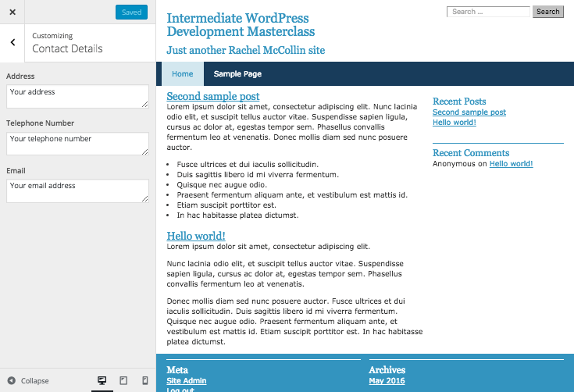This screenshot has height=392, width=574.
Task: Click the Site Admin link in Meta
Action: (x=187, y=381)
